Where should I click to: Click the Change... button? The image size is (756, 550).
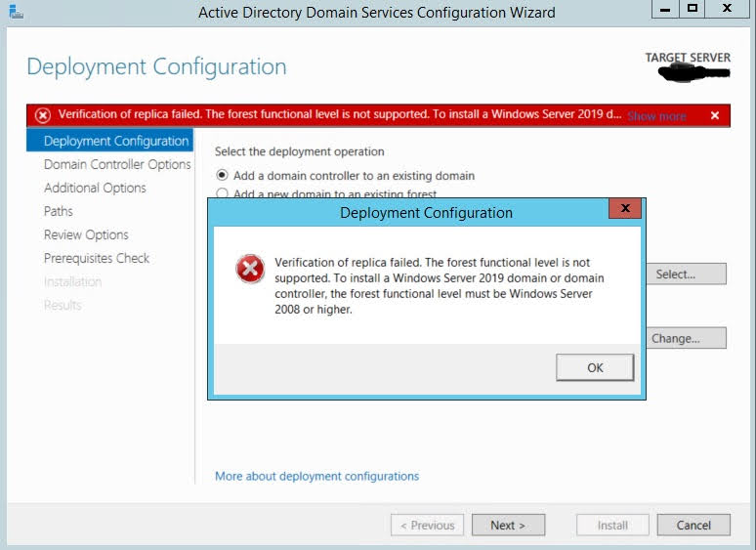pyautogui.click(x=686, y=338)
